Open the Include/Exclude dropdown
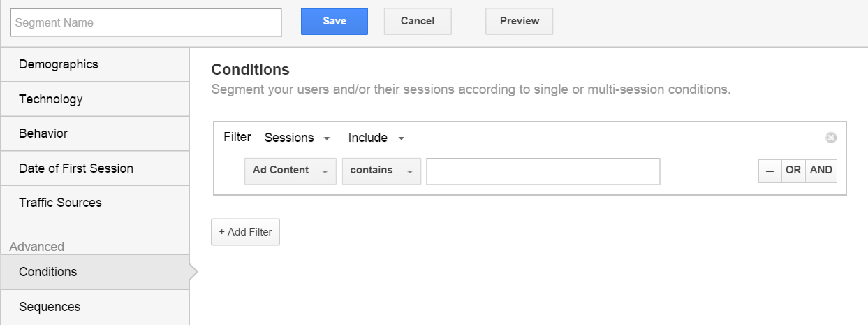Screen dimensions: 868x325 376,138
